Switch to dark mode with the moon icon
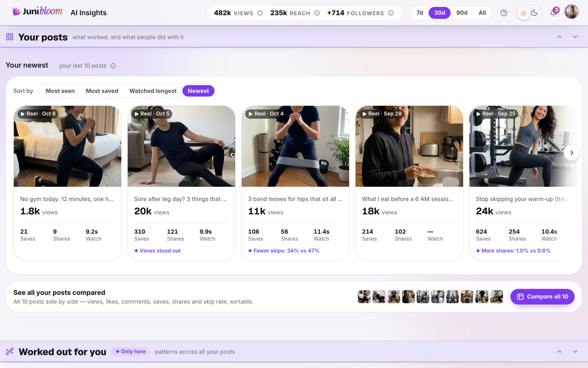Viewport: 588px width, 368px height. click(x=534, y=13)
